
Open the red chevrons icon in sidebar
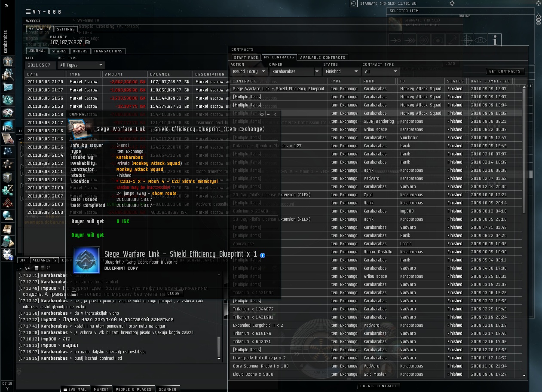pos(7,203)
